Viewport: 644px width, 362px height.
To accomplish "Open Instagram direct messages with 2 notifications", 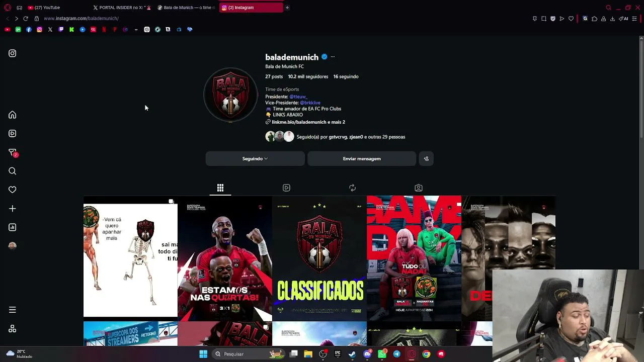I will tap(13, 152).
